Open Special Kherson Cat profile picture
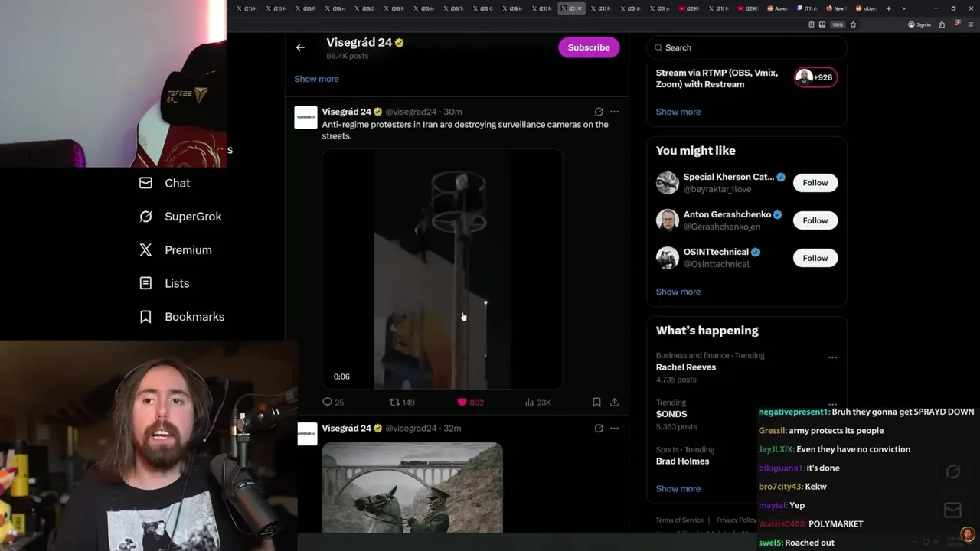Screen dimensions: 980x551 (667, 183)
